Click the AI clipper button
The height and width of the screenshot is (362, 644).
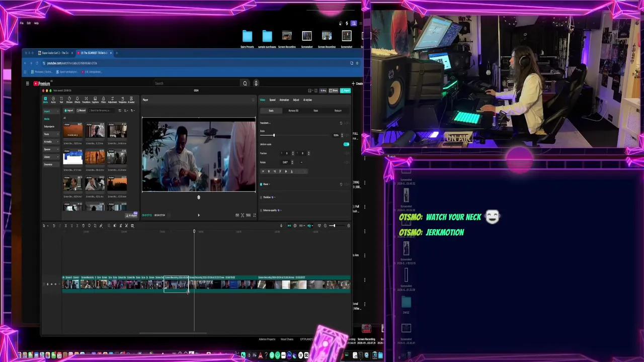(132, 215)
